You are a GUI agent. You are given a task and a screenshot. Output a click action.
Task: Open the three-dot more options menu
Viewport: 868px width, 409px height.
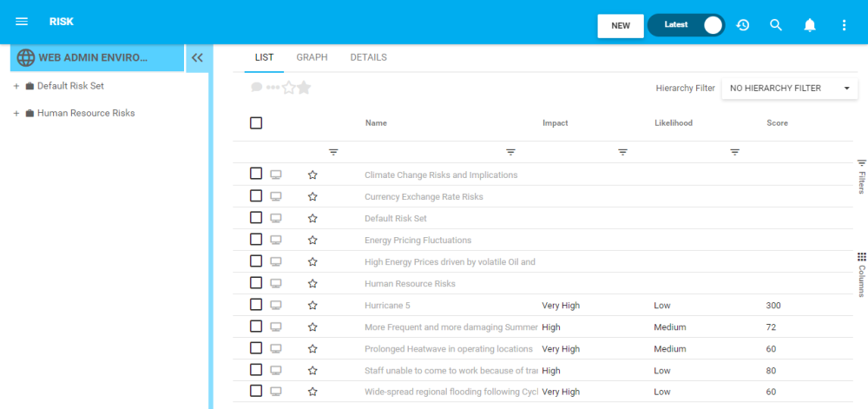pos(844,25)
